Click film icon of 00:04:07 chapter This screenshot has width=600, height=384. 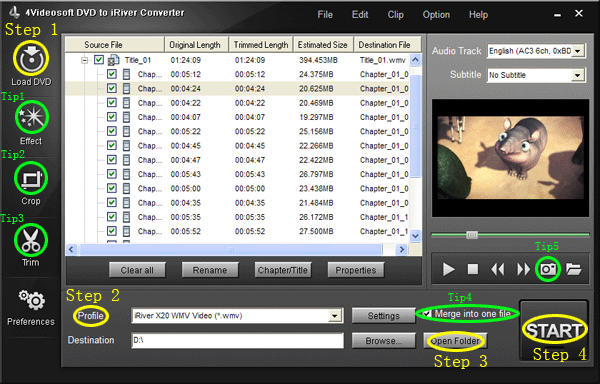[126, 117]
